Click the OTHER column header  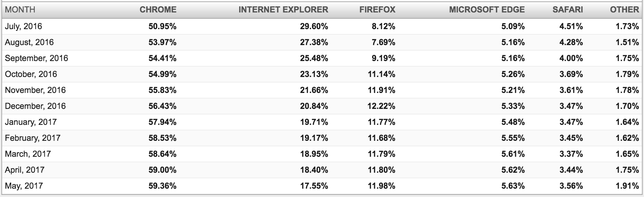624,10
